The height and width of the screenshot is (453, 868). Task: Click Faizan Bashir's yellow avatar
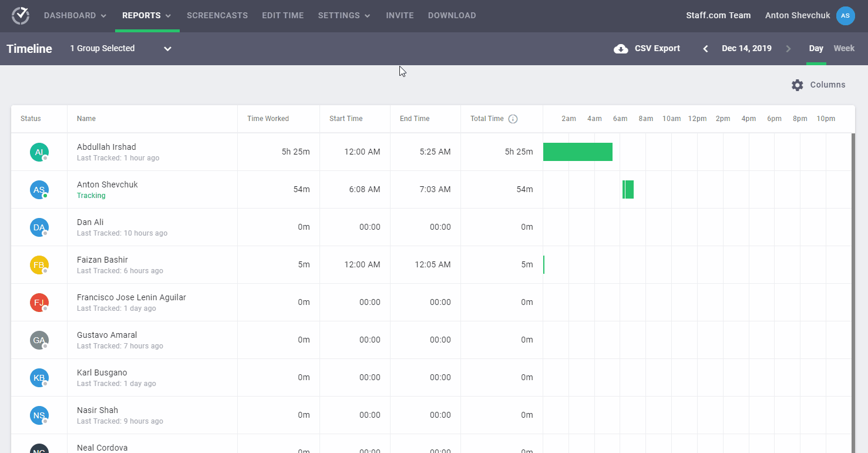tap(39, 264)
